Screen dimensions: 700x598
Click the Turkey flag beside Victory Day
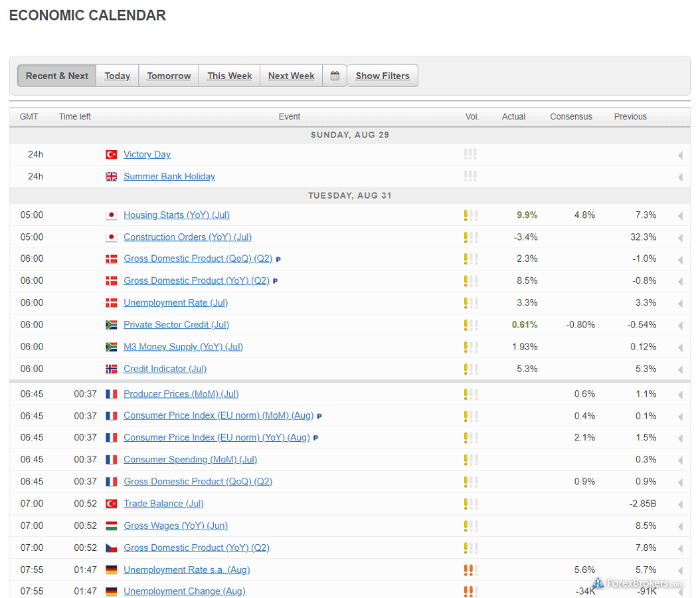112,155
